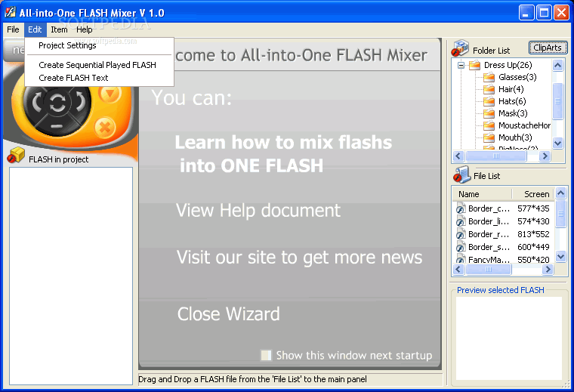574x392 pixels.
Task: Click the MoustacheHor folder icon
Action: point(489,125)
